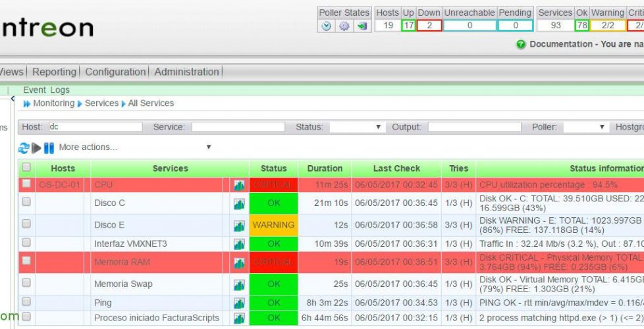Open the OS-DC-01 host link
644x329 pixels.
pos(59,185)
